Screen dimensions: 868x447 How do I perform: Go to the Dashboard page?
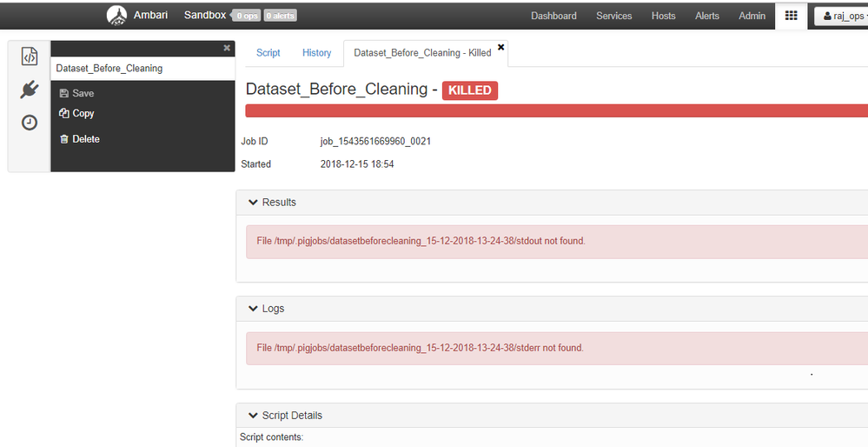coord(553,16)
